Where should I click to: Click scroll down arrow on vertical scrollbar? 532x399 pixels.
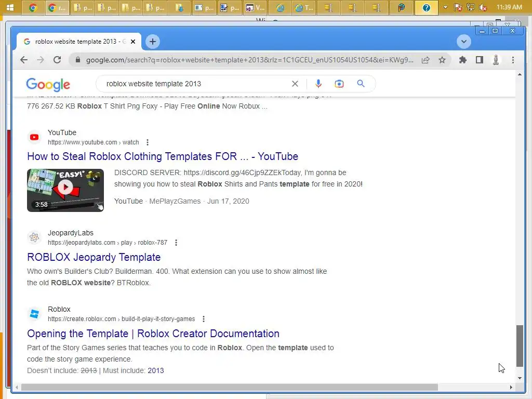point(520,378)
